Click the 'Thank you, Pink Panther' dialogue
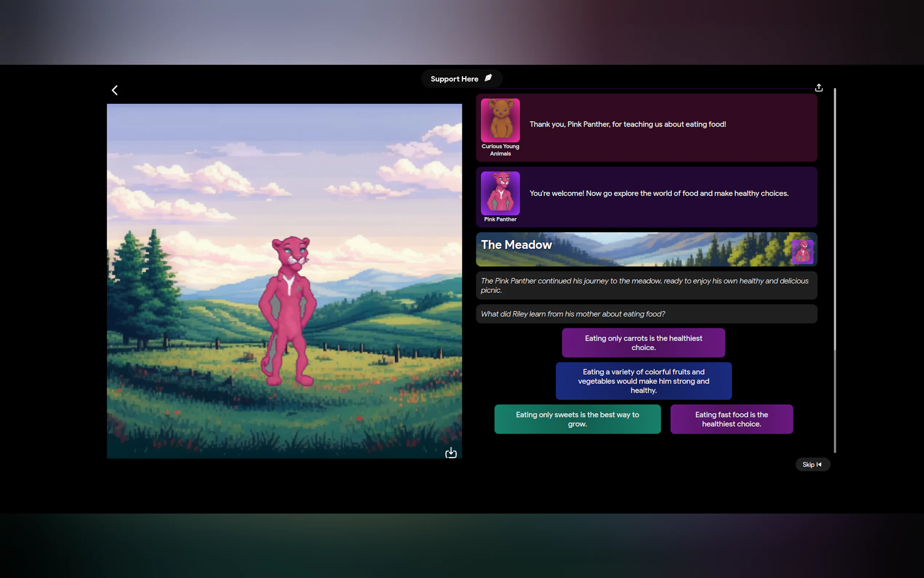 627,124
